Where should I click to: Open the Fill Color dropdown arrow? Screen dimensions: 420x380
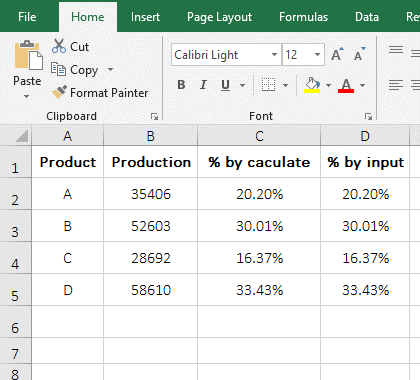(328, 86)
